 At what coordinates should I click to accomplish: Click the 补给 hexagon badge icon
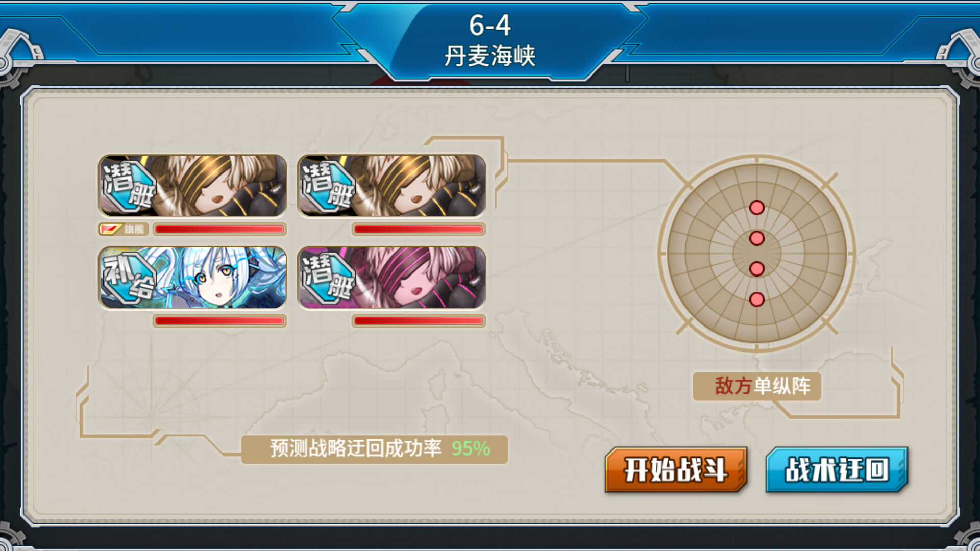(x=129, y=278)
